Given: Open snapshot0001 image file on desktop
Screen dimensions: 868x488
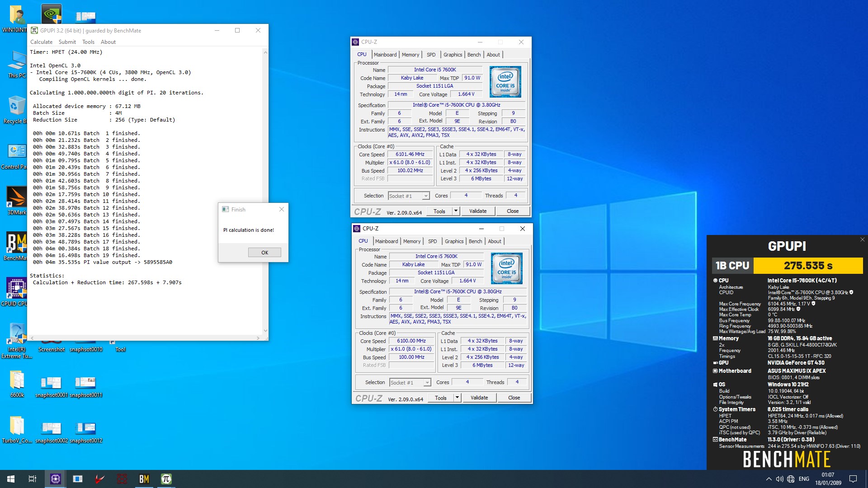Looking at the screenshot, I should [x=51, y=386].
